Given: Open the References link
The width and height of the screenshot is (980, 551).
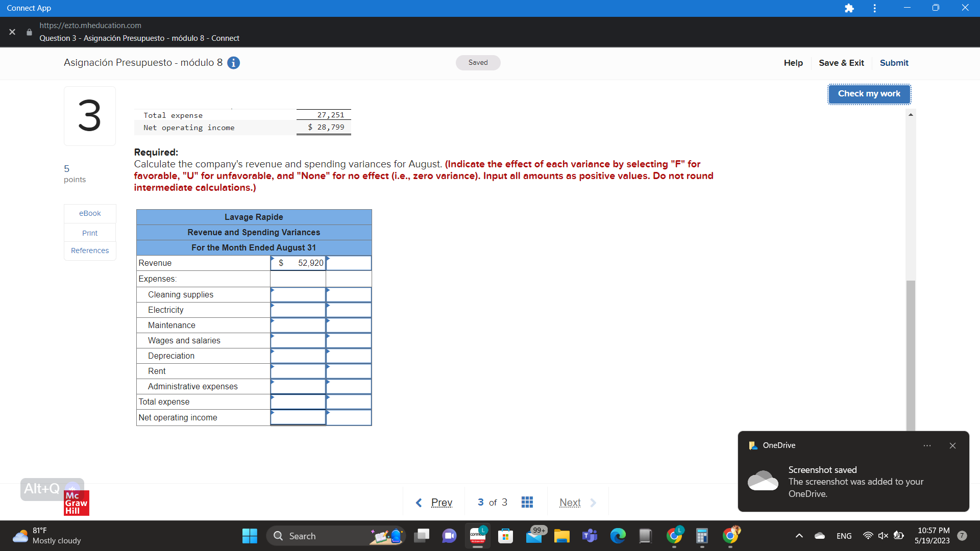Looking at the screenshot, I should 89,250.
